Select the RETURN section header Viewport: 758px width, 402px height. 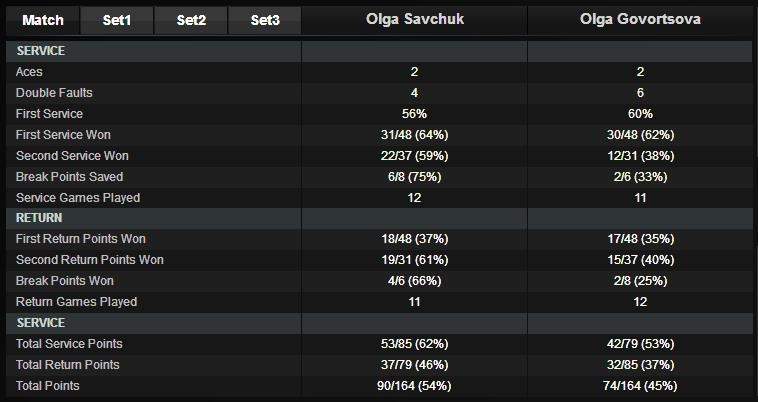(x=41, y=218)
